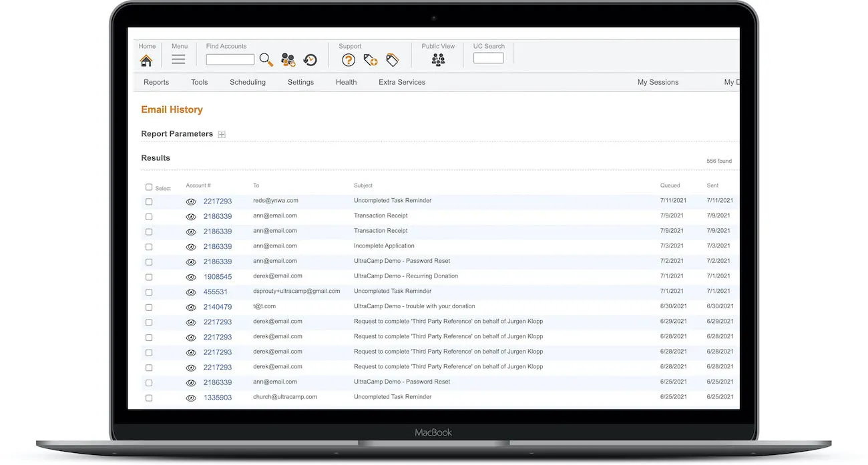The image size is (868, 465).
Task: Toggle the Select all checkbox
Action: click(149, 187)
